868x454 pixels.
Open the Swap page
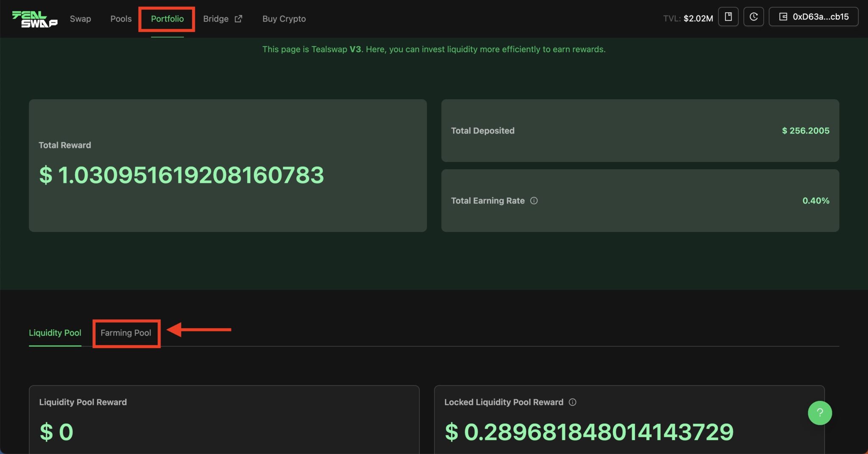80,19
